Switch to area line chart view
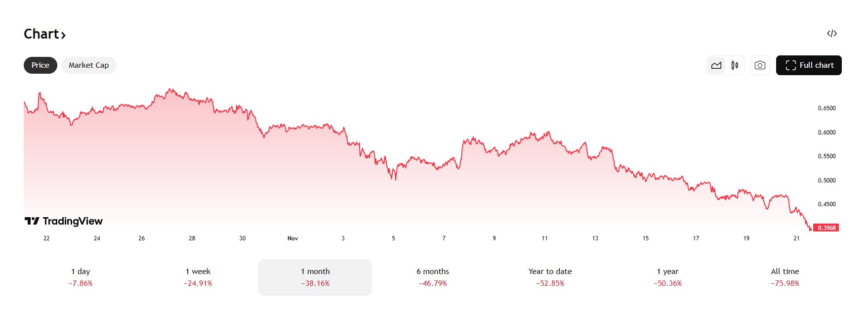868x322 pixels. 716,65
